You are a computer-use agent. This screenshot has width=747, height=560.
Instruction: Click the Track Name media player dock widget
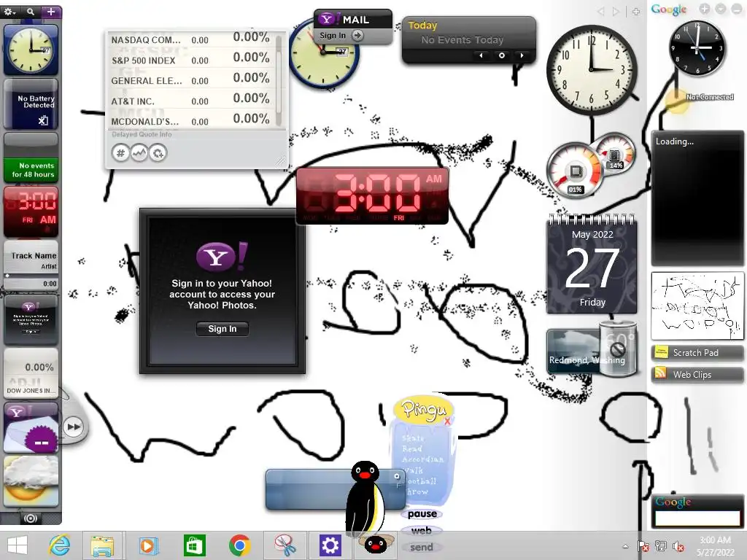pyautogui.click(x=31, y=265)
